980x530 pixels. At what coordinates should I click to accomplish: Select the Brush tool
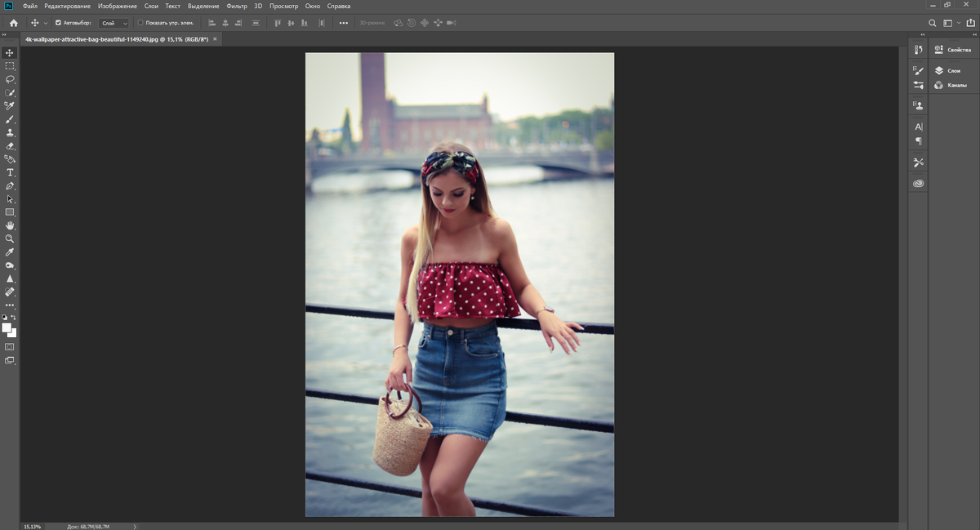click(x=10, y=119)
